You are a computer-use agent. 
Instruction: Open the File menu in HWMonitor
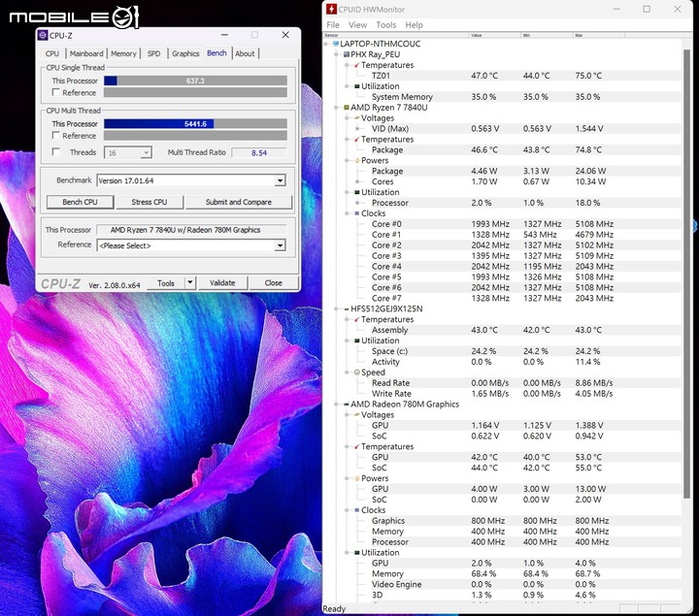tap(333, 25)
